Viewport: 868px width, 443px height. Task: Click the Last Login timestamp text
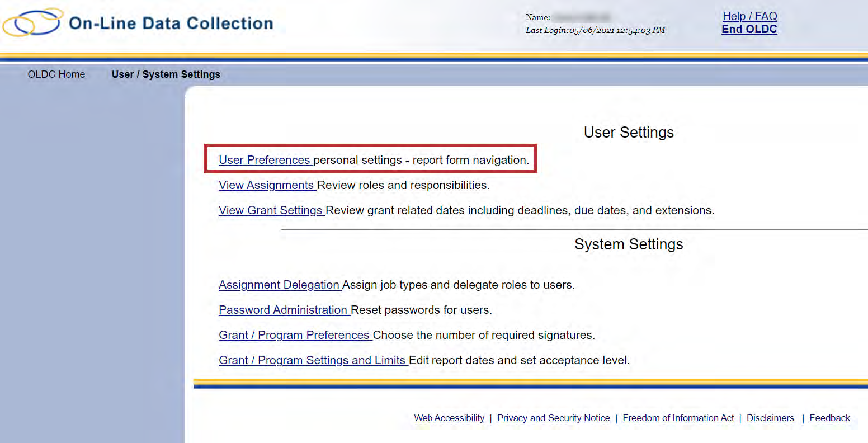[595, 30]
